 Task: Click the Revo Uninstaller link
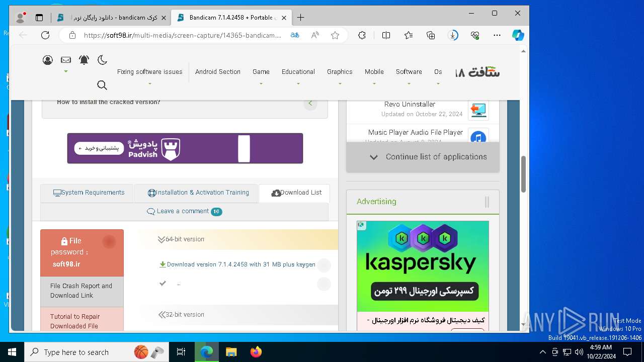(x=410, y=105)
